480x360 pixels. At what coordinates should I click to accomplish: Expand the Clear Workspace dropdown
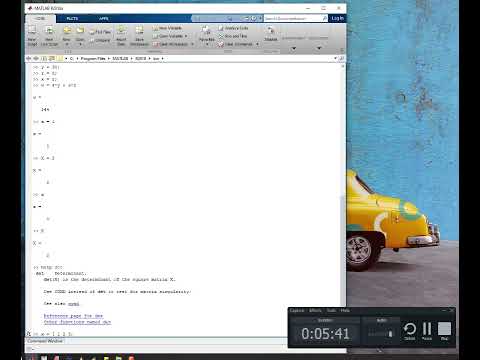tap(192, 44)
